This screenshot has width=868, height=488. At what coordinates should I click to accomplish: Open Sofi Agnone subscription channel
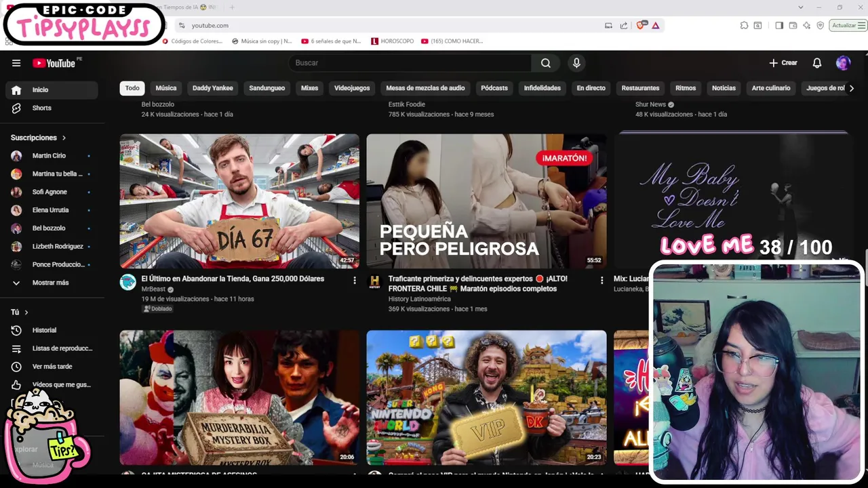point(52,192)
